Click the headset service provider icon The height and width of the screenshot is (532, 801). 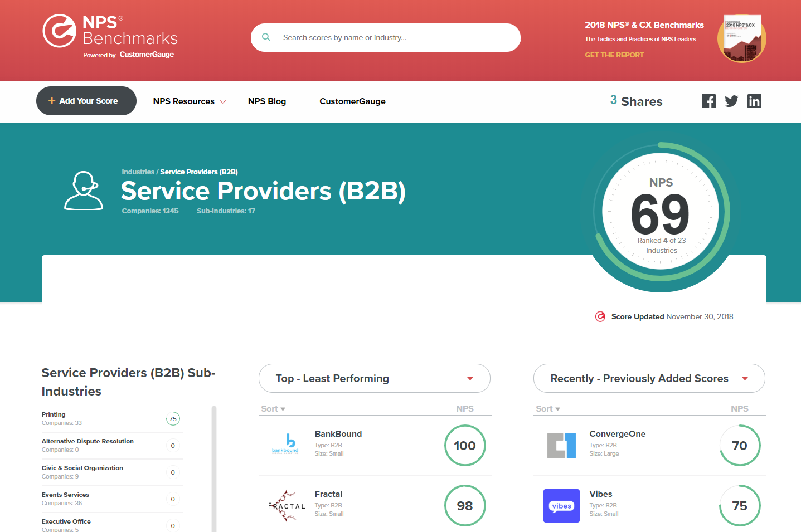click(x=84, y=191)
